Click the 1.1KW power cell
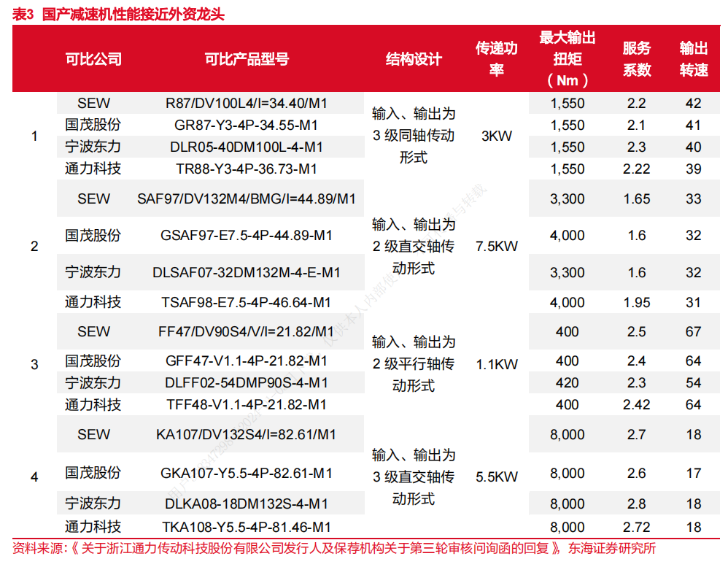Image resolution: width=728 pixels, height=567 pixels. (x=496, y=365)
